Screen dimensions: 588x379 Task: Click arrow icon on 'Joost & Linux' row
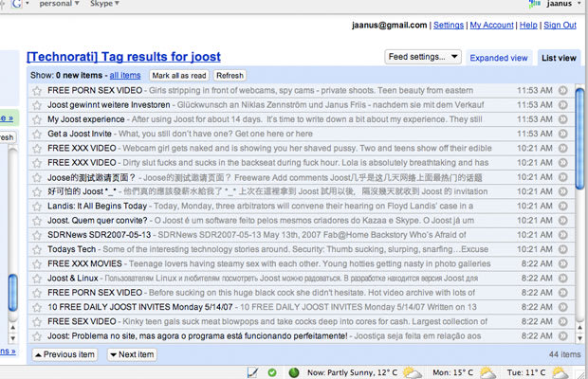(x=563, y=279)
